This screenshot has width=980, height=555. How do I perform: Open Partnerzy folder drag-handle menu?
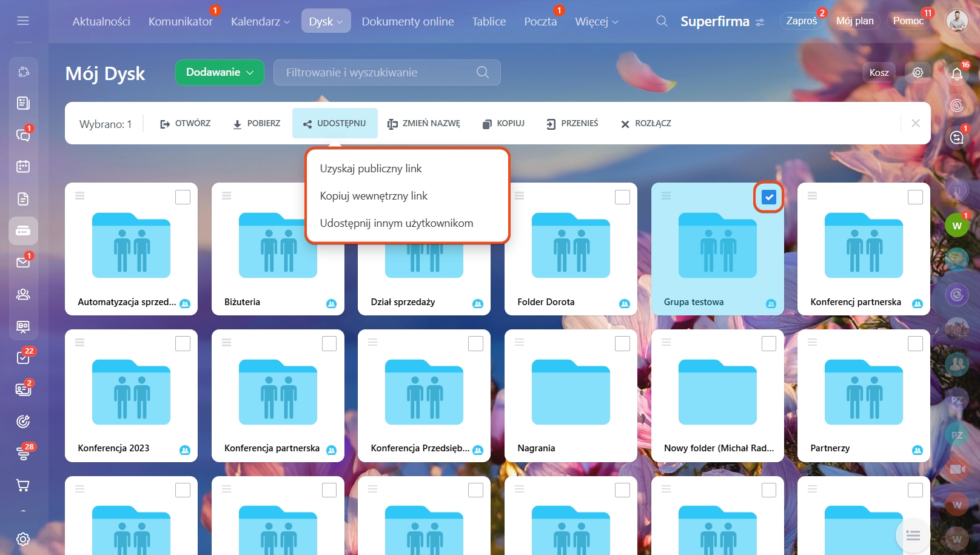pyautogui.click(x=813, y=342)
